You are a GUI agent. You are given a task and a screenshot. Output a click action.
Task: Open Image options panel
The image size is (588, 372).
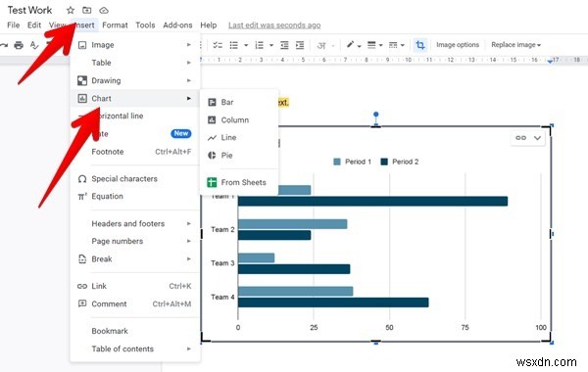[x=458, y=45]
